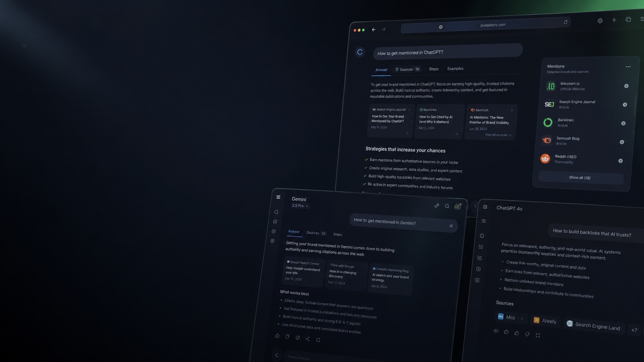Image resolution: width=644 pixels, height=362 pixels.
Task: Toggle the Reddit r/SEO mention indicator
Action: [x=620, y=161]
